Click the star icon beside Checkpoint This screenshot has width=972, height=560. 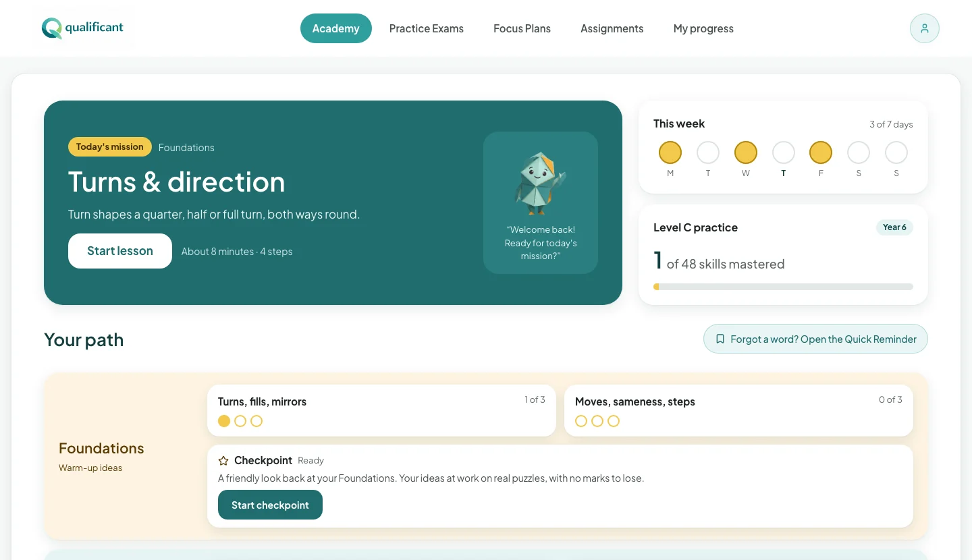(x=223, y=461)
